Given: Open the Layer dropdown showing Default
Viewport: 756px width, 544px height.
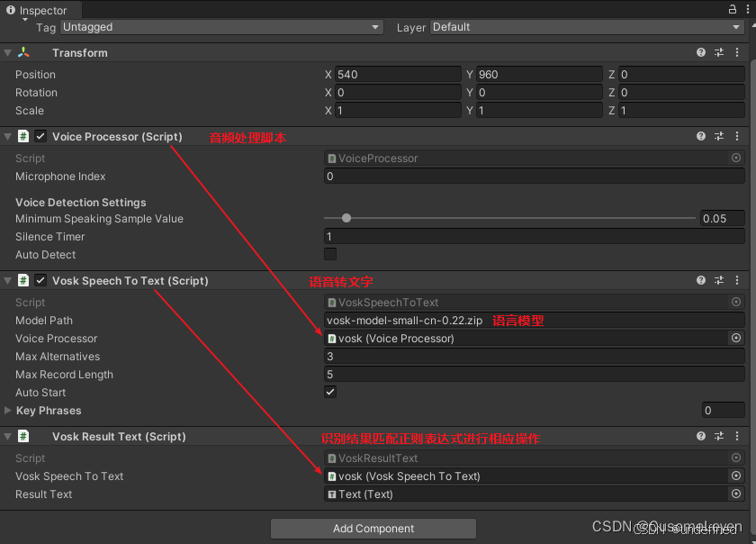Looking at the screenshot, I should point(587,27).
